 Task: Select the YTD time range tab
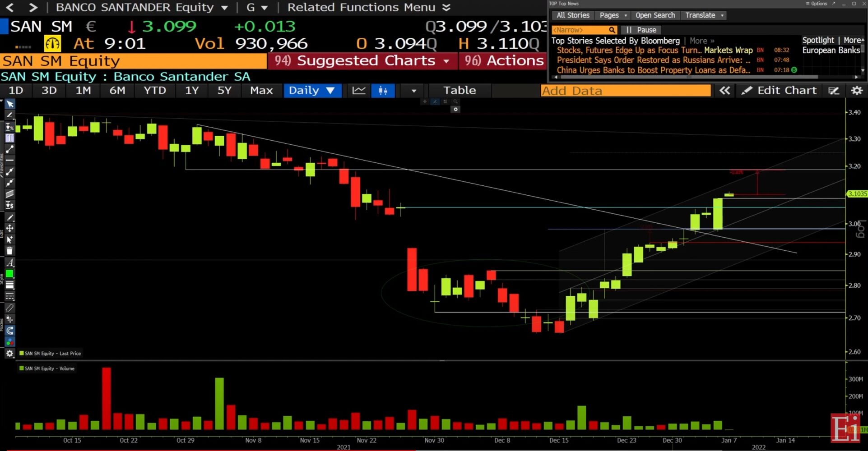155,91
